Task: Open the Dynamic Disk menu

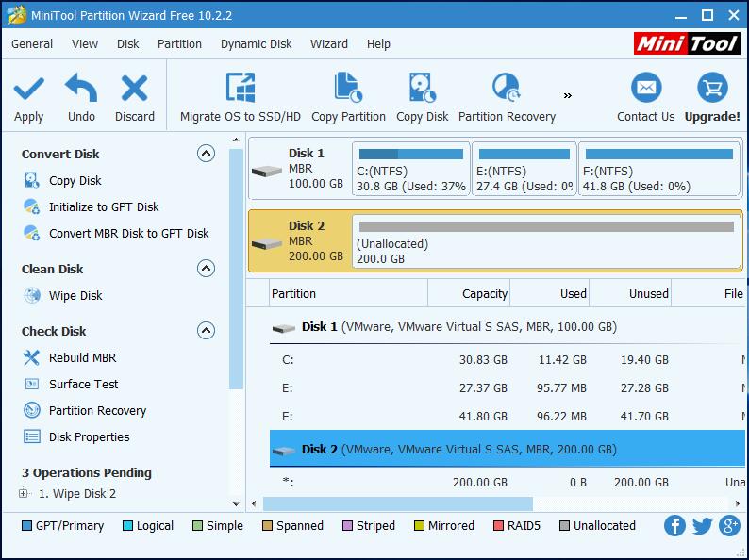Action: (x=256, y=44)
